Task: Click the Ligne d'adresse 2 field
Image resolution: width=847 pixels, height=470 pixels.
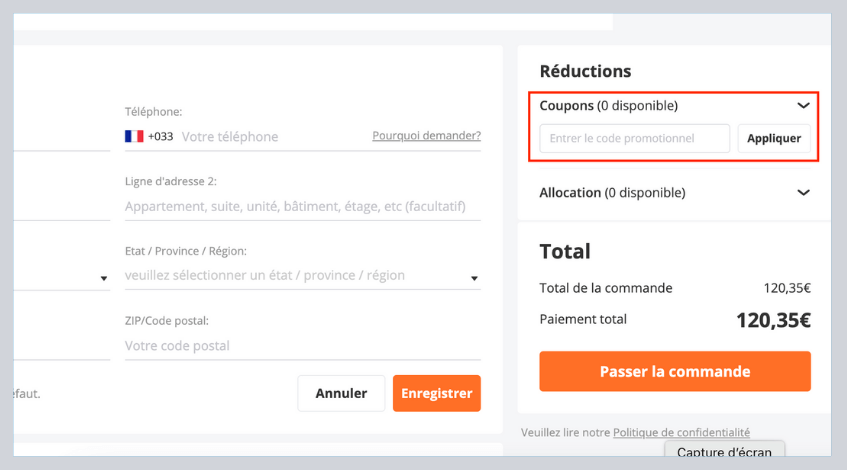Action: (x=302, y=207)
